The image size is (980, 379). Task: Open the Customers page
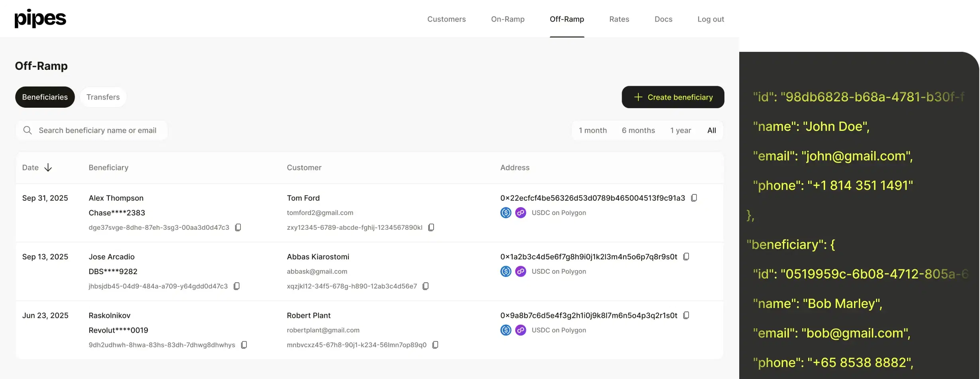[x=446, y=19]
